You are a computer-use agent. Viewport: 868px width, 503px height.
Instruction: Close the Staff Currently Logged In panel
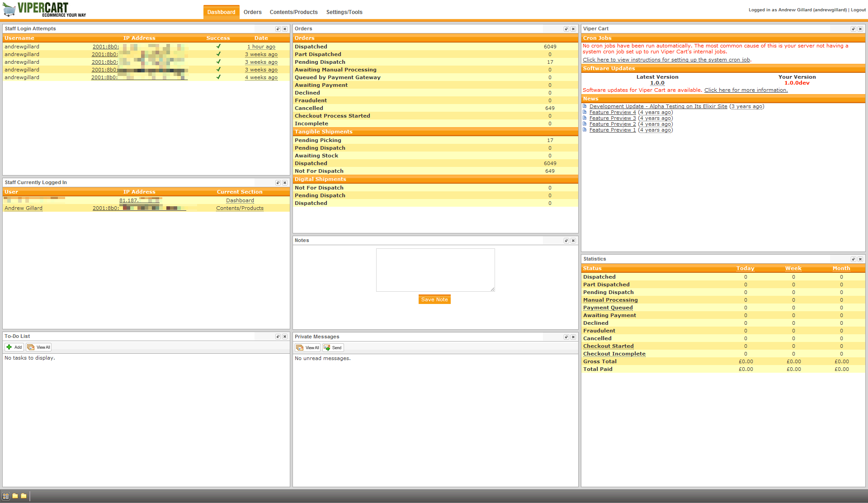click(285, 183)
